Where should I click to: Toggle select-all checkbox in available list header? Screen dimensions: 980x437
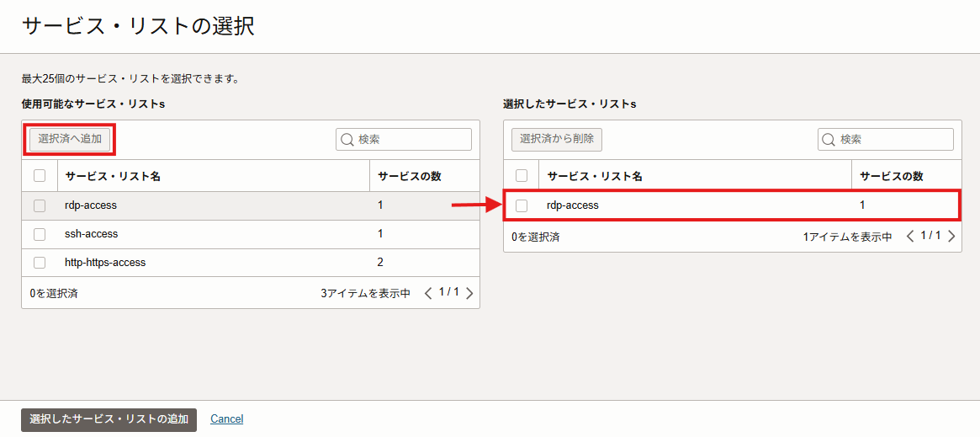[x=40, y=176]
